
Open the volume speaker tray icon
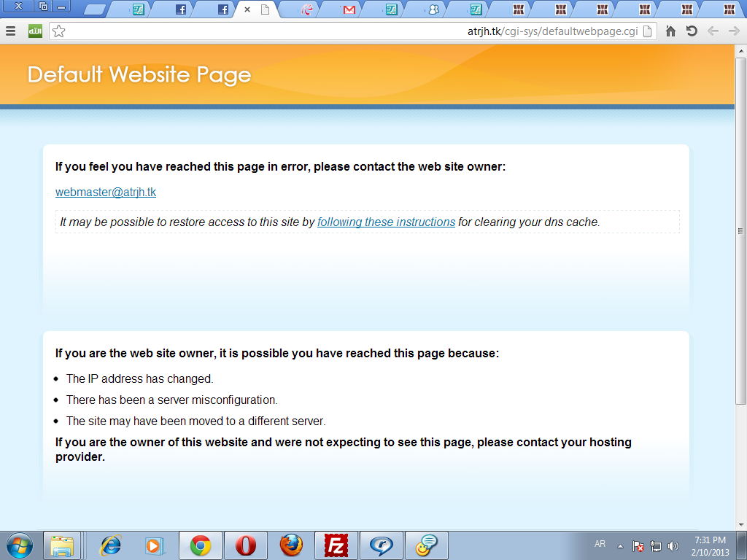(673, 546)
